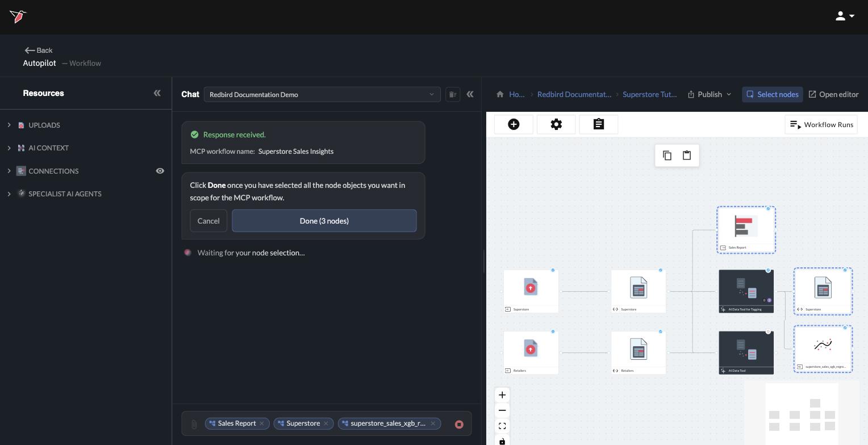This screenshot has height=445, width=868.
Task: Toggle the Select nodes button
Action: click(x=773, y=94)
